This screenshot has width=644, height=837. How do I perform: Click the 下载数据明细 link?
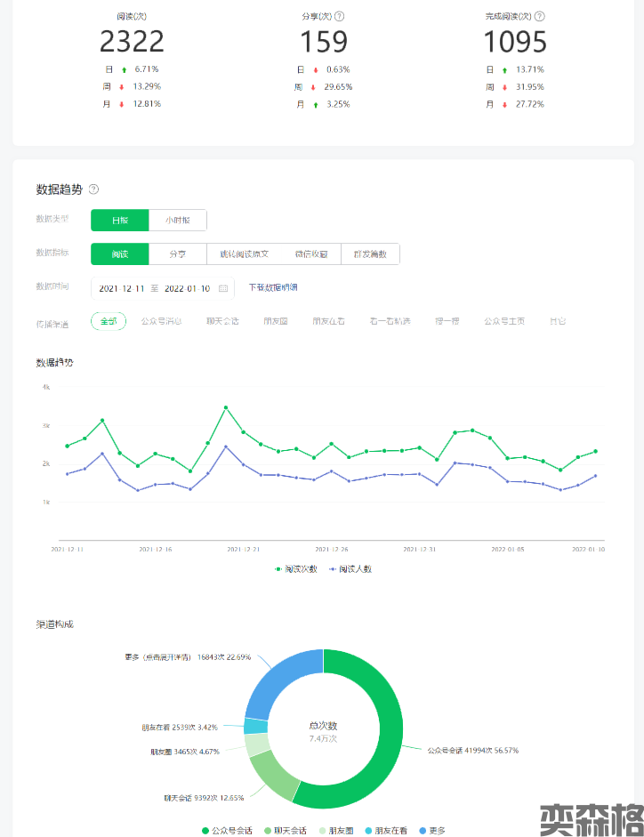pos(273,288)
